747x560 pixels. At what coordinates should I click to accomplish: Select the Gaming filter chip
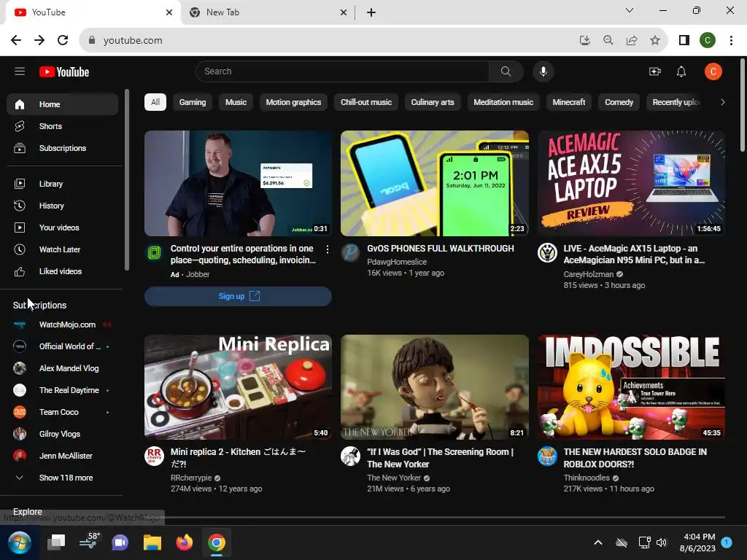coord(193,102)
